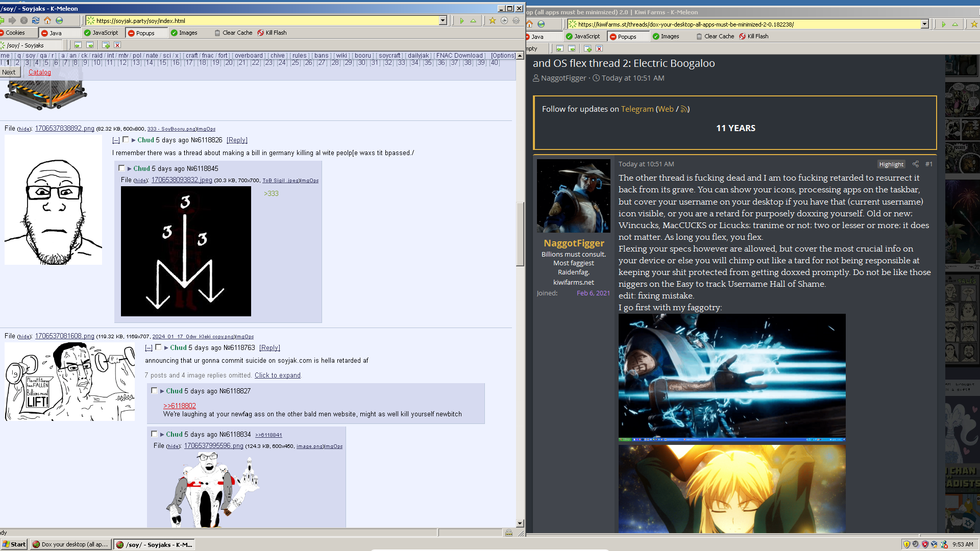Screen dimensions: 980x551
Task: Click the green Up arrow in Soyjaks window
Action: click(473, 20)
